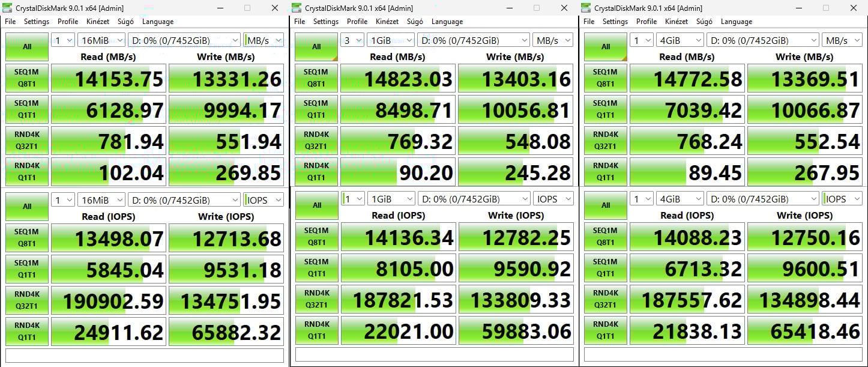Click the CrystalDiskMark icon in the rightmost window's title bar

(x=586, y=8)
